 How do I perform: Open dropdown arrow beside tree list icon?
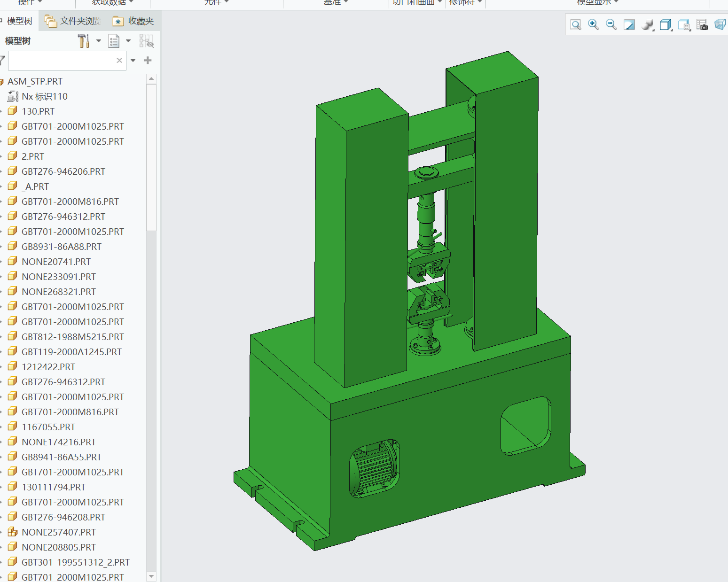click(128, 41)
